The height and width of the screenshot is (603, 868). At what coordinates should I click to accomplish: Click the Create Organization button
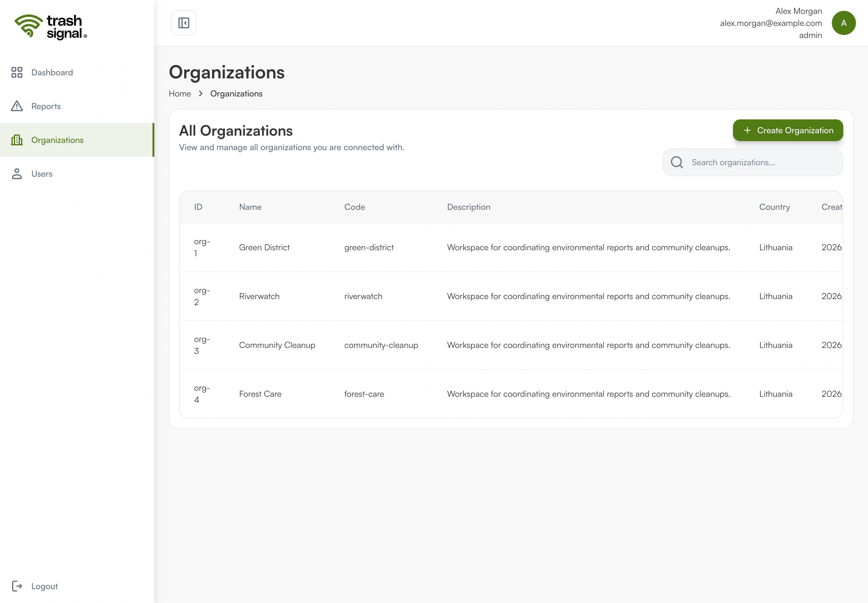pos(788,130)
